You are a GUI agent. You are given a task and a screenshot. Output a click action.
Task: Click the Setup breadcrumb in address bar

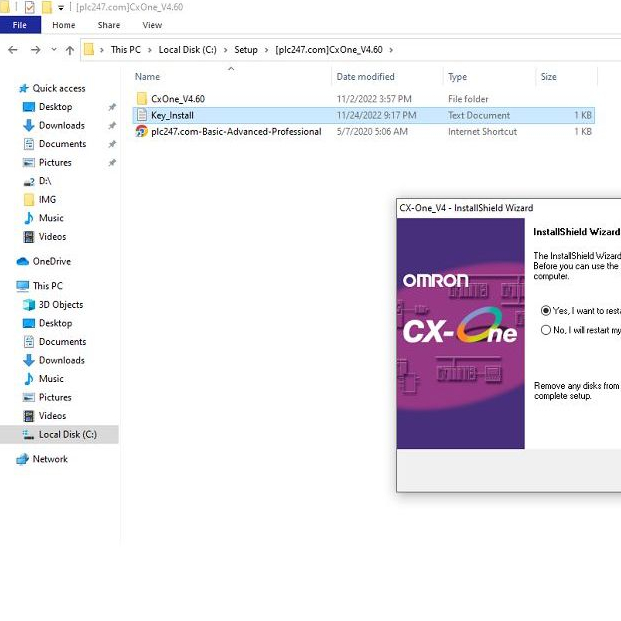click(x=245, y=49)
